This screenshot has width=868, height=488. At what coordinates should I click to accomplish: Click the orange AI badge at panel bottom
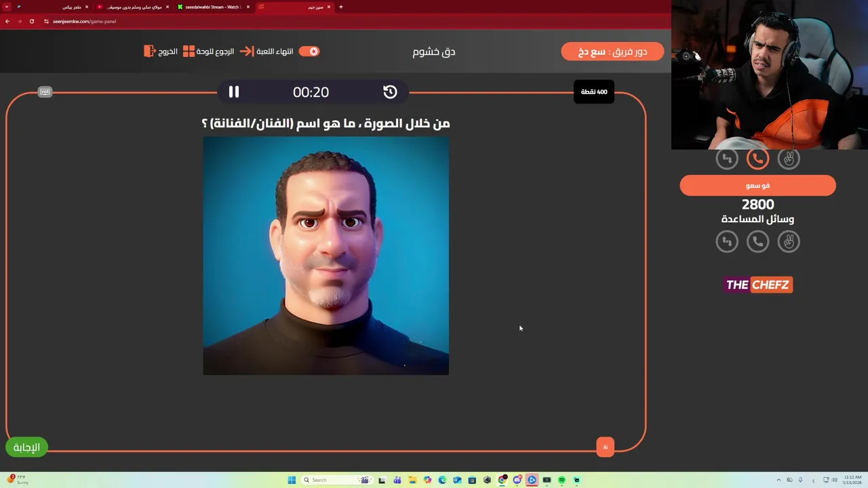tap(606, 447)
